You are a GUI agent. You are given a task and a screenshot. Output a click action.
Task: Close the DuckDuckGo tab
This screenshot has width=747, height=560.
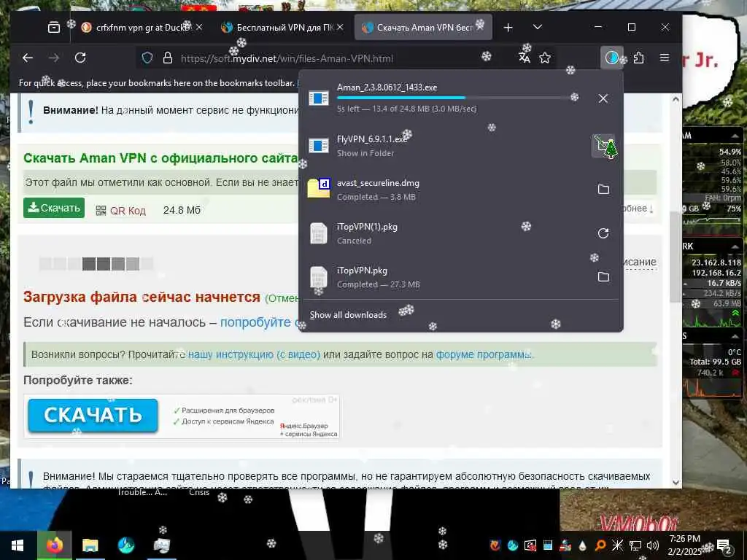(199, 27)
